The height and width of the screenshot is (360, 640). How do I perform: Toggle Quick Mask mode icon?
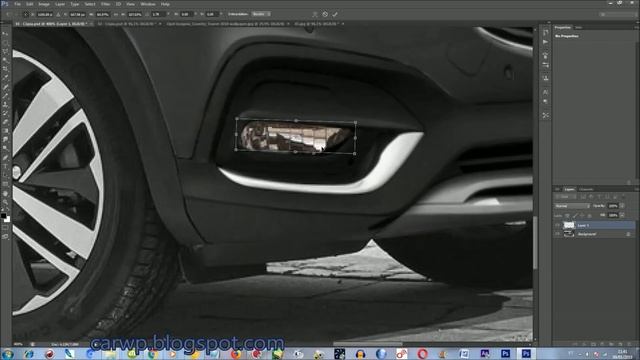coord(6,228)
